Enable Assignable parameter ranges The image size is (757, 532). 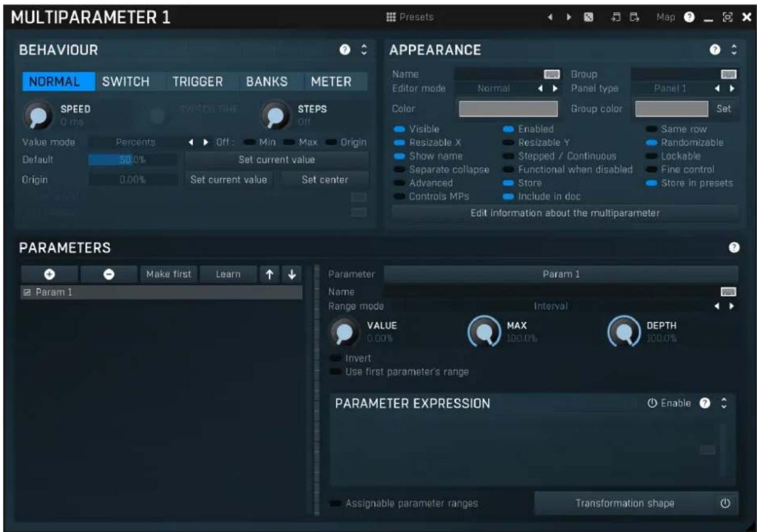404,504
